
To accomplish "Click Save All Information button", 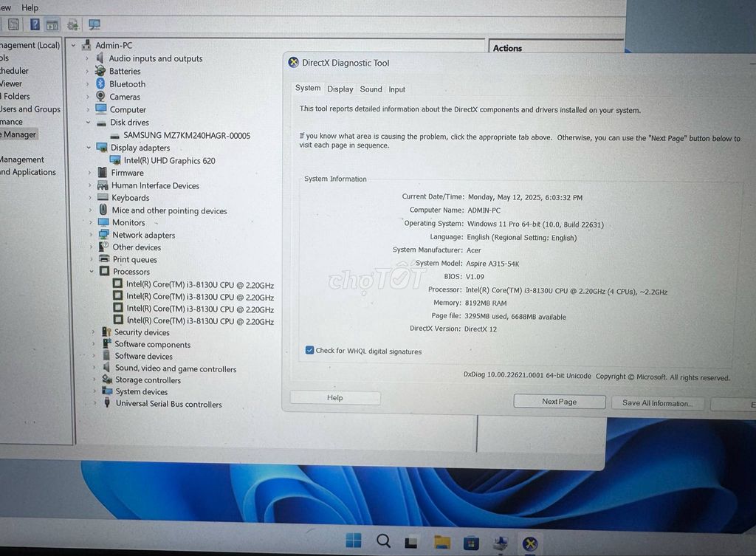I will click(x=657, y=402).
